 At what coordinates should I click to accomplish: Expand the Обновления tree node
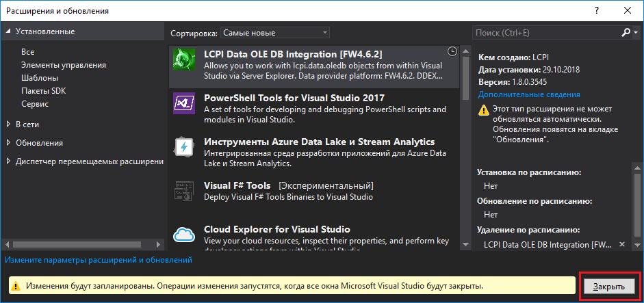(9, 143)
